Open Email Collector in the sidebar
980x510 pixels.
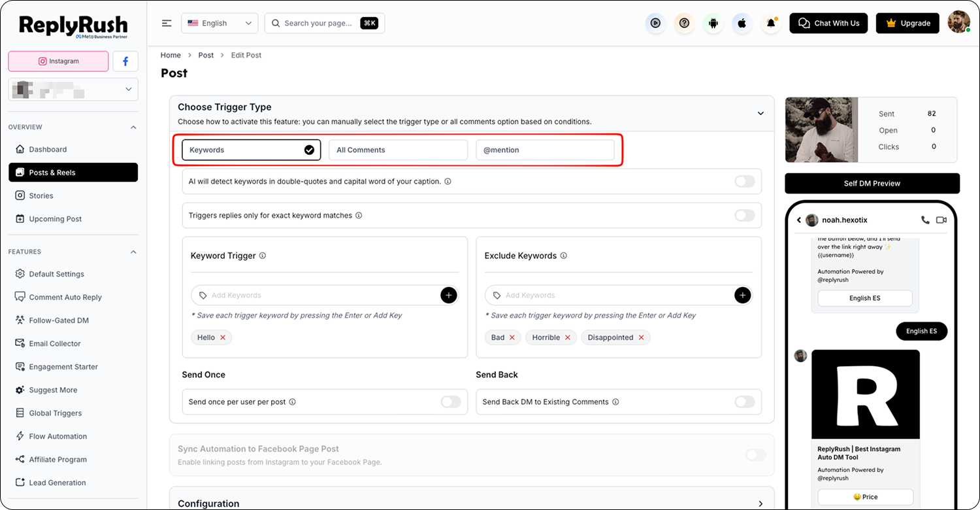[x=73, y=344]
